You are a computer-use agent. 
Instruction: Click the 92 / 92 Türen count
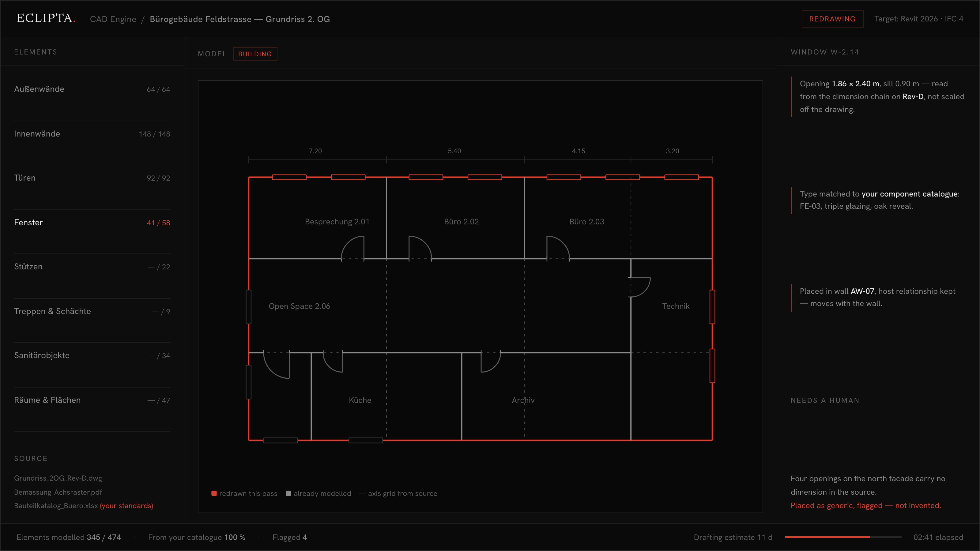(158, 178)
